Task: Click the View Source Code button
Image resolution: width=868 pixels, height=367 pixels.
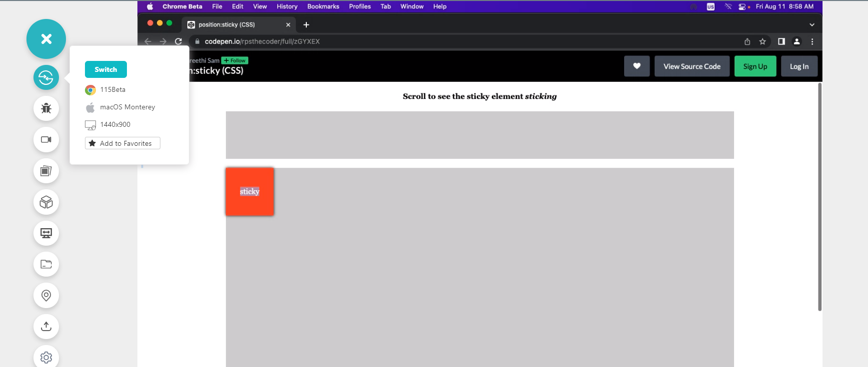Action: point(692,66)
